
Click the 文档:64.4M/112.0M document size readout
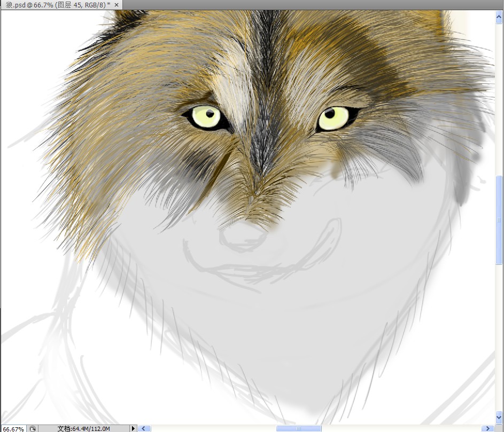coord(83,428)
